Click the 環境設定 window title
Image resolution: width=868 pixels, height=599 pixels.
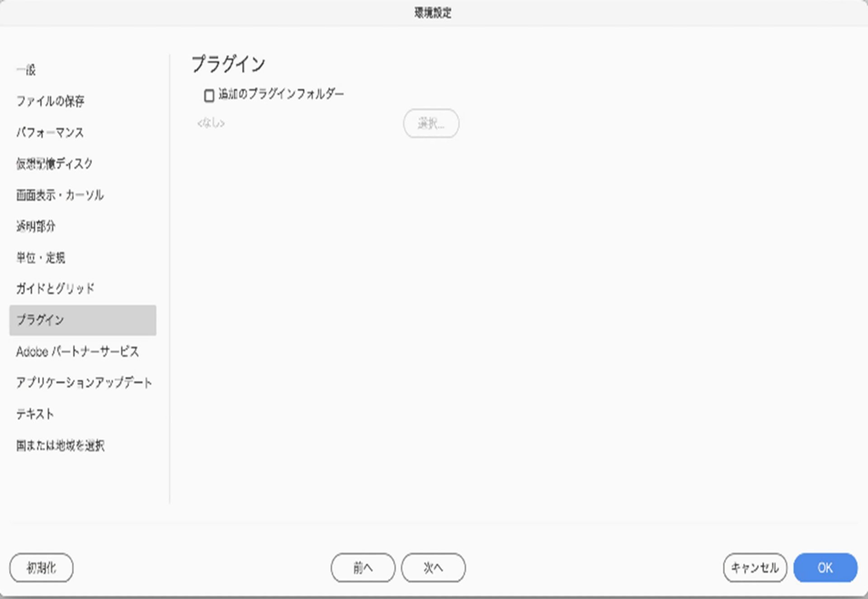click(433, 13)
